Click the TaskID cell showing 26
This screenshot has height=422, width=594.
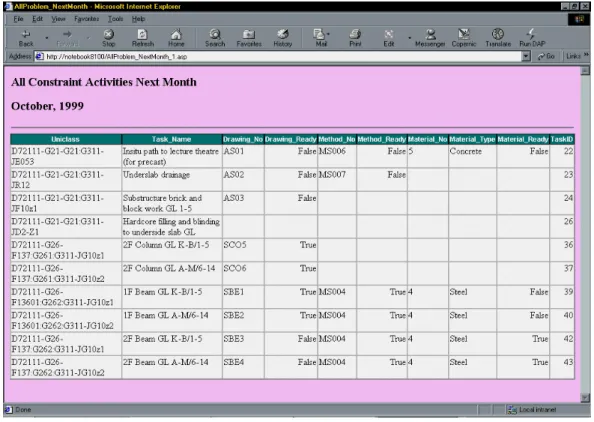tap(562, 227)
